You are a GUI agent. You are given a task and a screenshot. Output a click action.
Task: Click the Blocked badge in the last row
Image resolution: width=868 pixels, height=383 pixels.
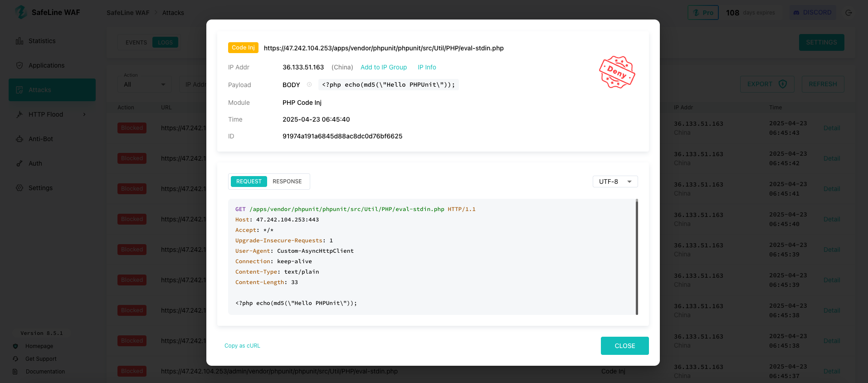point(132,371)
